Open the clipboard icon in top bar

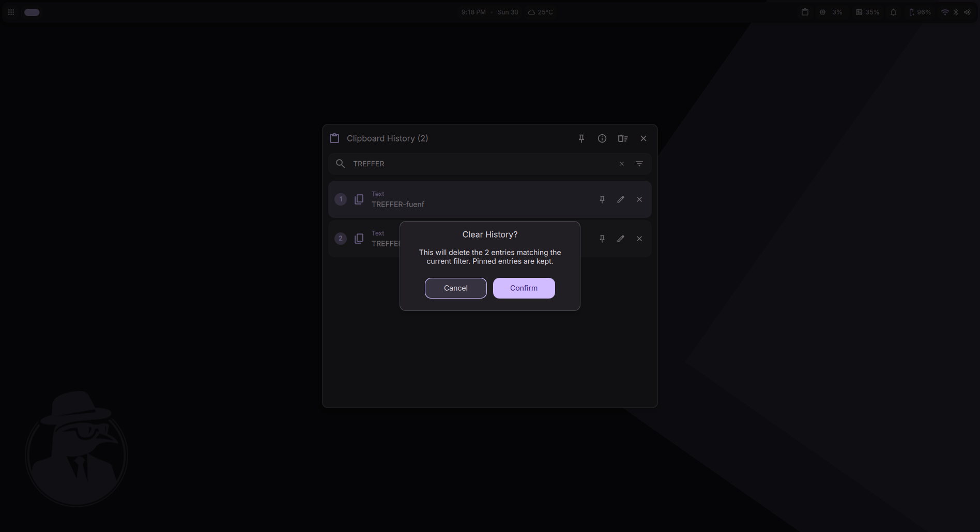click(805, 12)
